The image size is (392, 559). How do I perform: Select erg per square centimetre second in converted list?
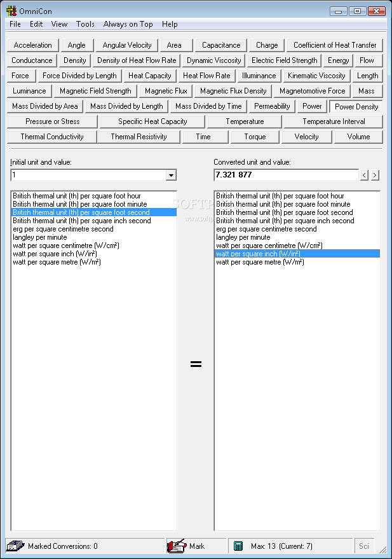(297, 229)
